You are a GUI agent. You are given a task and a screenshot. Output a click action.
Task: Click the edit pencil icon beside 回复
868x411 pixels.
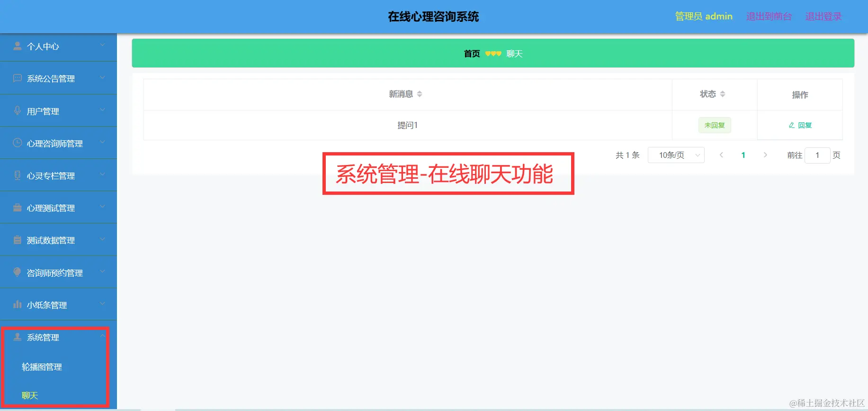coord(792,125)
